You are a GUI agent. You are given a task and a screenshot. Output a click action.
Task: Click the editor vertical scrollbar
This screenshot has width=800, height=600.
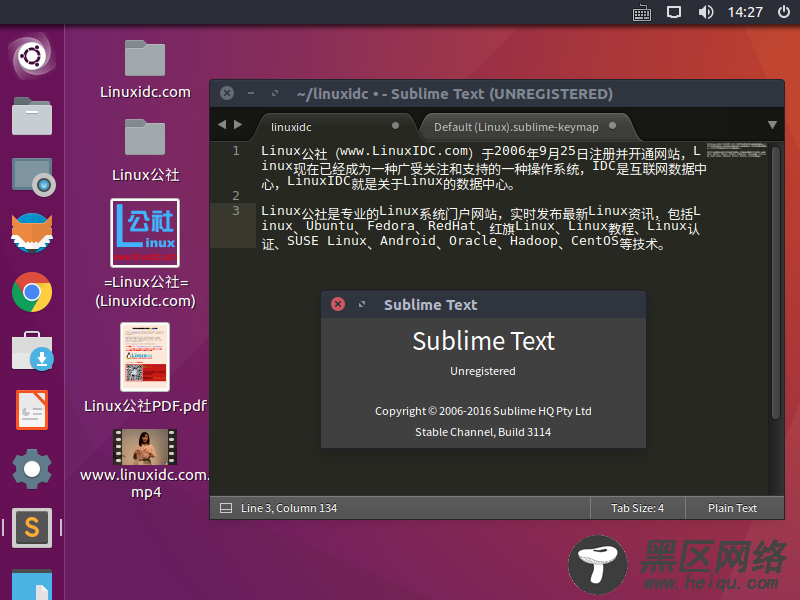[x=776, y=283]
